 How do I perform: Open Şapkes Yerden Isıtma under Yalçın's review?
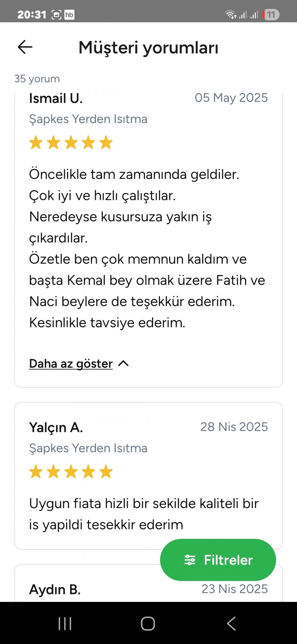(88, 448)
